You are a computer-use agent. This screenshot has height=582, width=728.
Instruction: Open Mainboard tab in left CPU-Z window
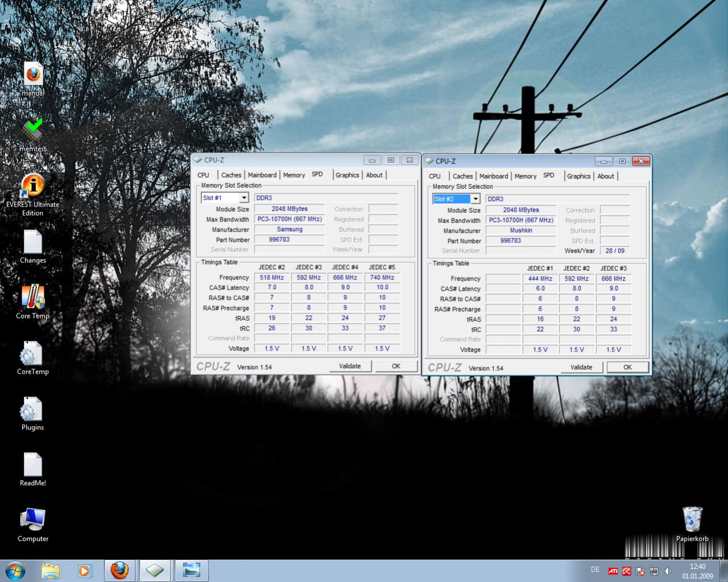(x=262, y=175)
